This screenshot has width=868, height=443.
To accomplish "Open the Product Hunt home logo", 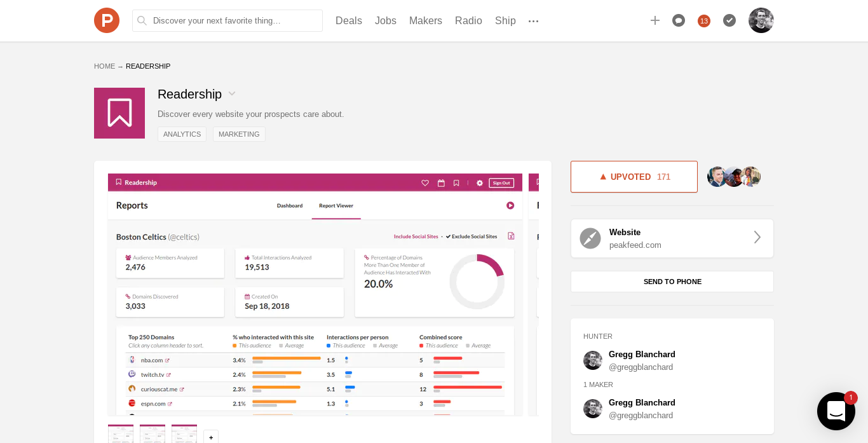I will point(107,20).
